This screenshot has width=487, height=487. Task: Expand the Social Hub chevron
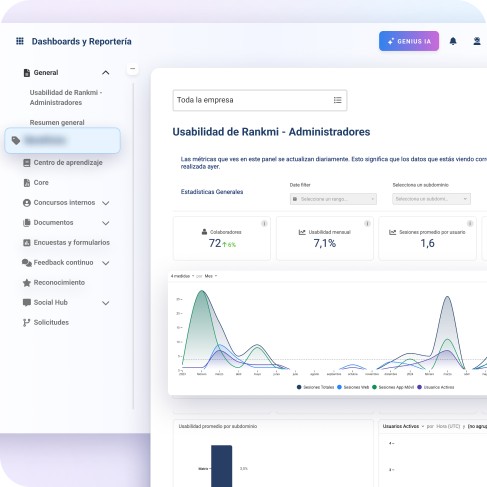click(106, 303)
